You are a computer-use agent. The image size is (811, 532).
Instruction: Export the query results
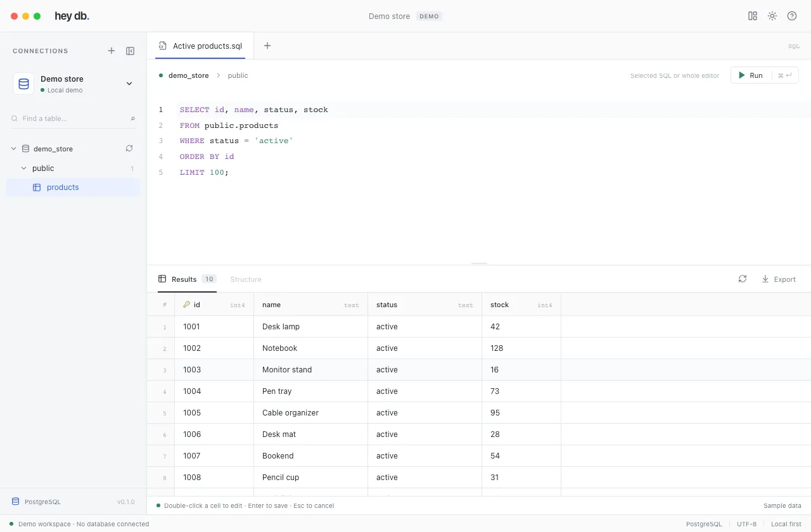779,279
